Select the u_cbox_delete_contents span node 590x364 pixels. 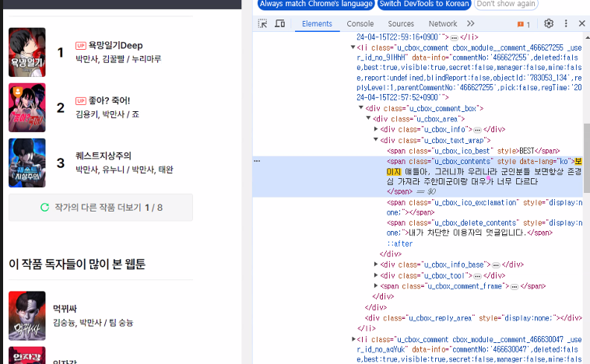pos(484,227)
